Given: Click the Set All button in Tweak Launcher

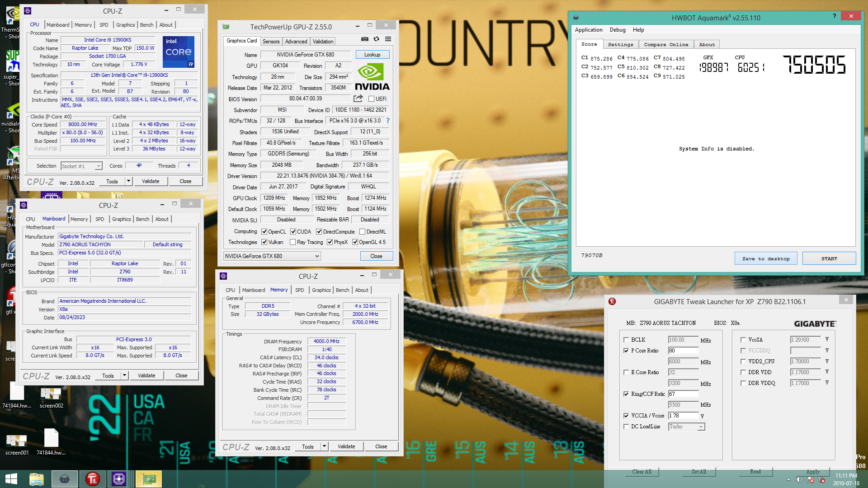Looking at the screenshot, I should [699, 471].
